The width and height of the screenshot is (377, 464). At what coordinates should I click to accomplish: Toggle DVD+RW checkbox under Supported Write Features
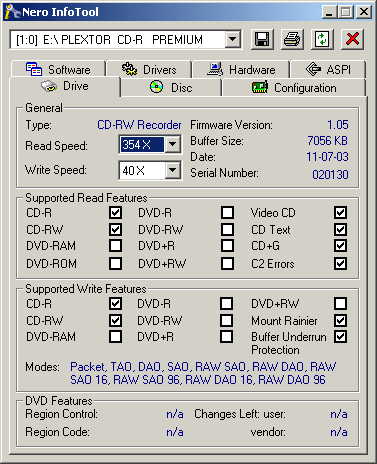340,303
